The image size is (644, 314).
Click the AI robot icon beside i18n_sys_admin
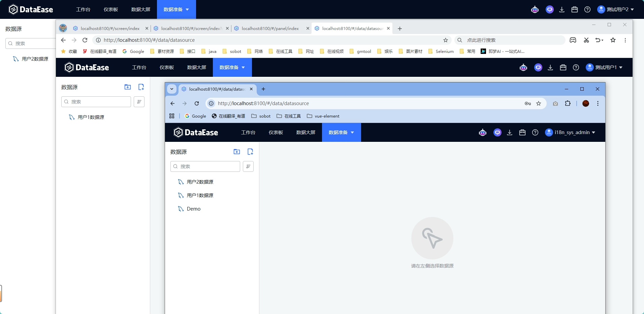[x=483, y=132]
